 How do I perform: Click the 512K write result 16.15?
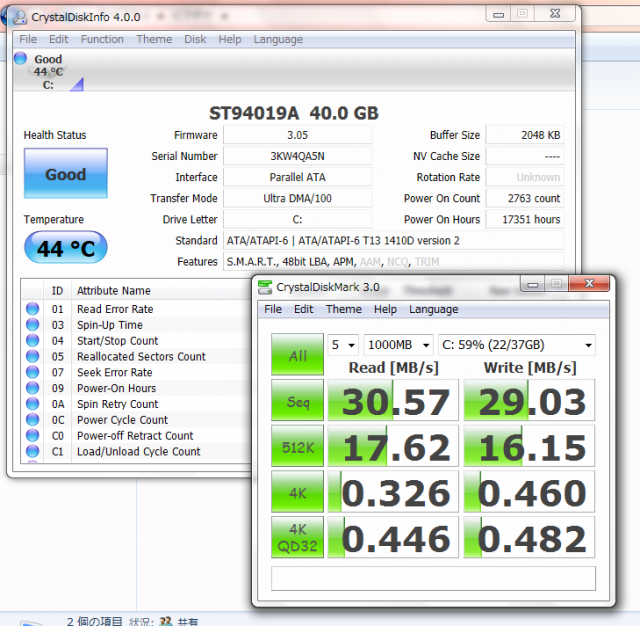[x=529, y=446]
